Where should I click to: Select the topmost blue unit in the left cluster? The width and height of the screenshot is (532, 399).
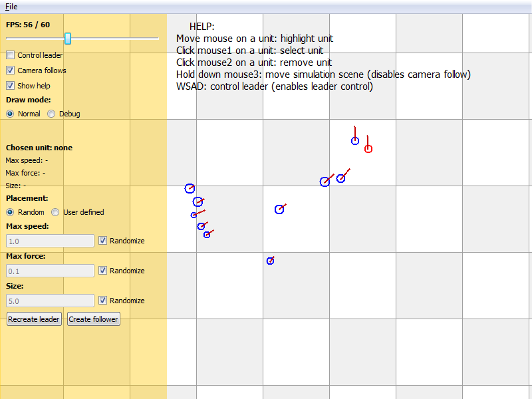click(x=190, y=189)
